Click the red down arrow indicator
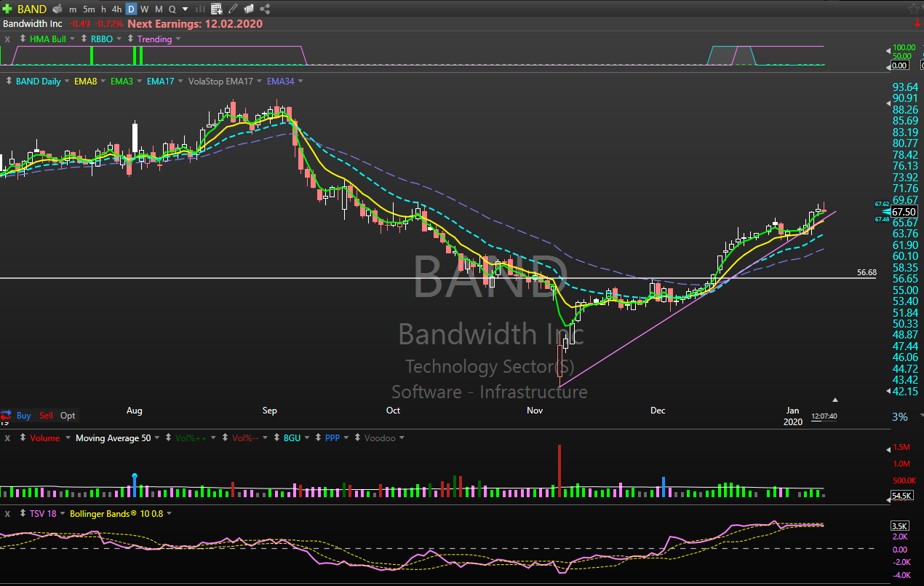924x586 pixels. 917,24
